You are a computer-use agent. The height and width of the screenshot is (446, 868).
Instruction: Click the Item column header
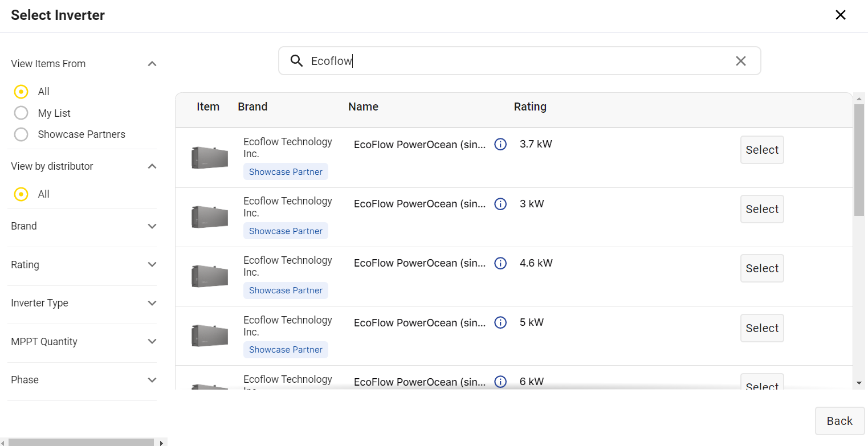208,107
